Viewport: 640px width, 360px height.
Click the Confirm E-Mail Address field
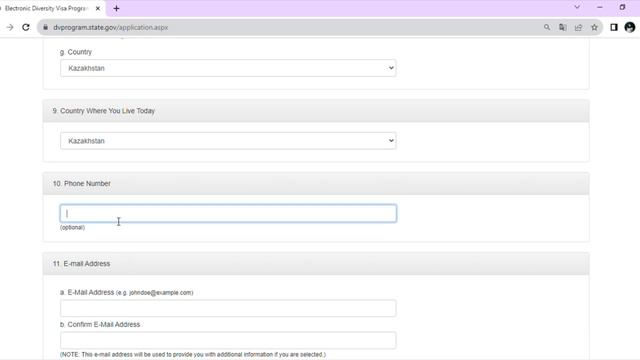coord(228,340)
